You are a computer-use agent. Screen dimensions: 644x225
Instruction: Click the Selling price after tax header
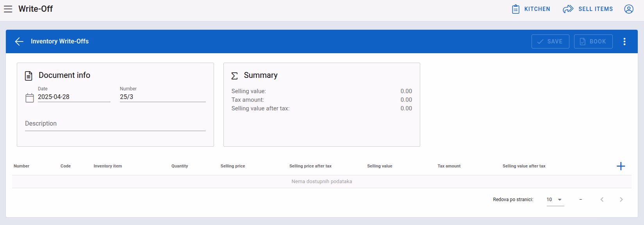(x=310, y=166)
